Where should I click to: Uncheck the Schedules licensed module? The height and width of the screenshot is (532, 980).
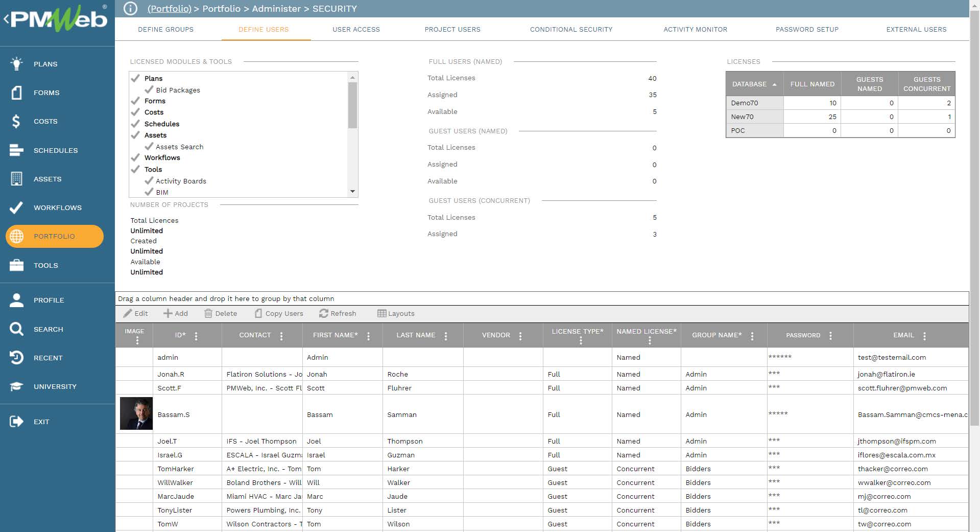click(x=135, y=124)
